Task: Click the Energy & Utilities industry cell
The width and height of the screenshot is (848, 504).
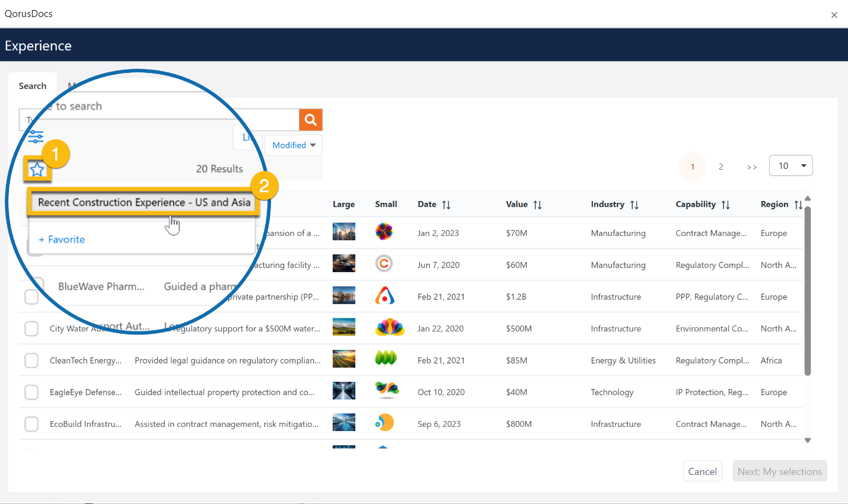Action: click(x=623, y=361)
